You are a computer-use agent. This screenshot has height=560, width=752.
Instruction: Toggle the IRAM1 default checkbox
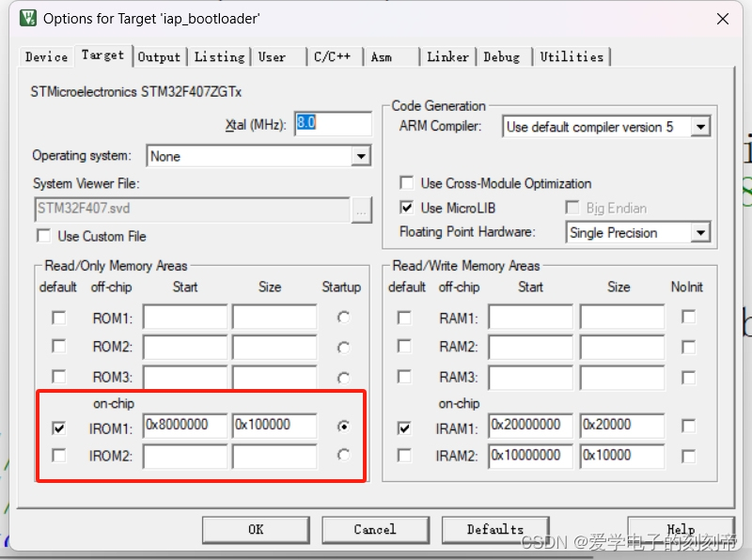(x=404, y=428)
